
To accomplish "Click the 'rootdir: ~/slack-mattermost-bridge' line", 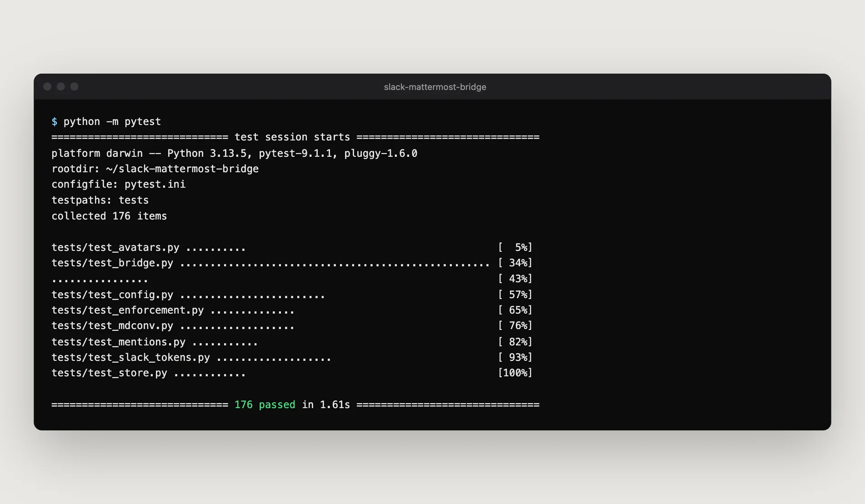I will click(x=155, y=169).
